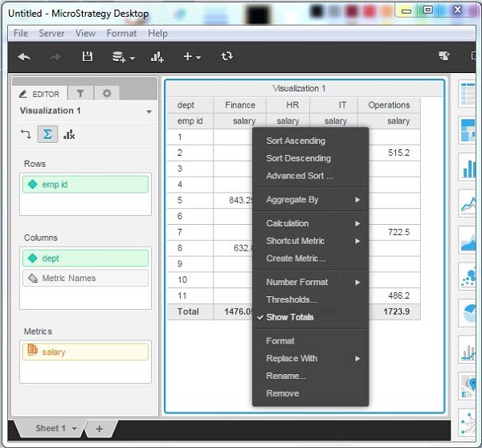The width and height of the screenshot is (482, 448).
Task: Select the Heat Map visualization icon
Action: point(468,130)
